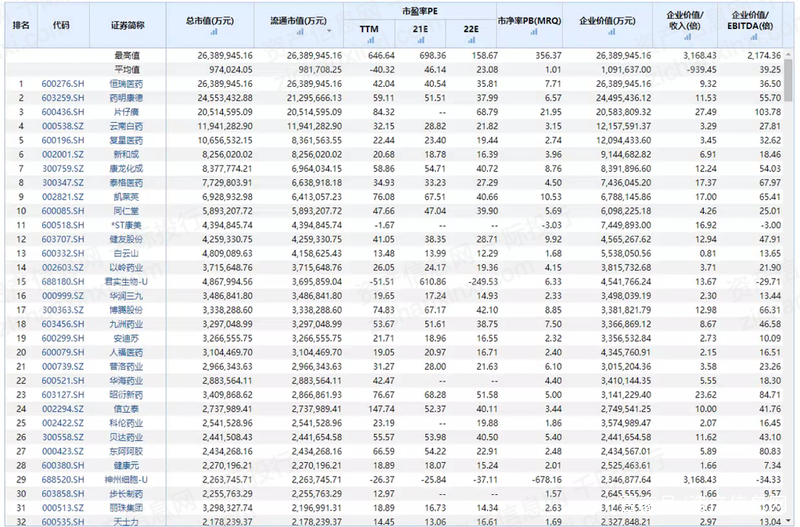Select security name 同仁堂
This screenshot has height=527, width=800.
click(127, 211)
